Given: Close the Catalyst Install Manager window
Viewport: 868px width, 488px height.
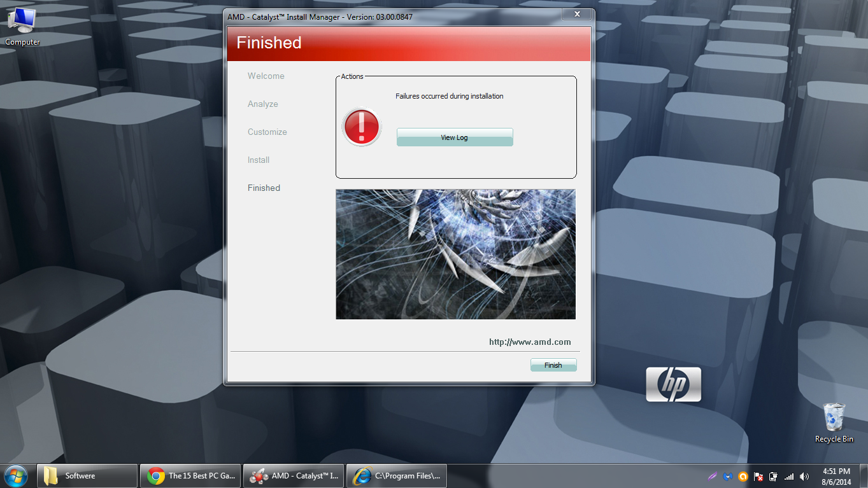Looking at the screenshot, I should 578,14.
